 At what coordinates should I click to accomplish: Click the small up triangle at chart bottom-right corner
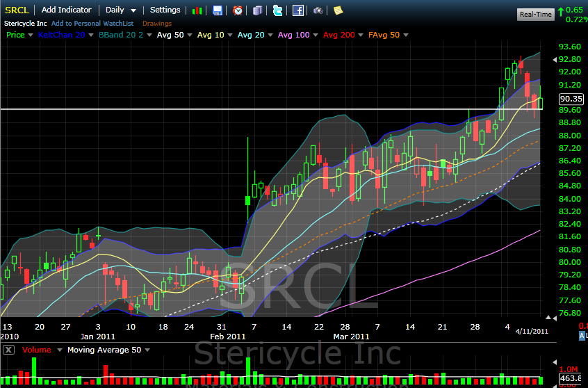(548, 318)
